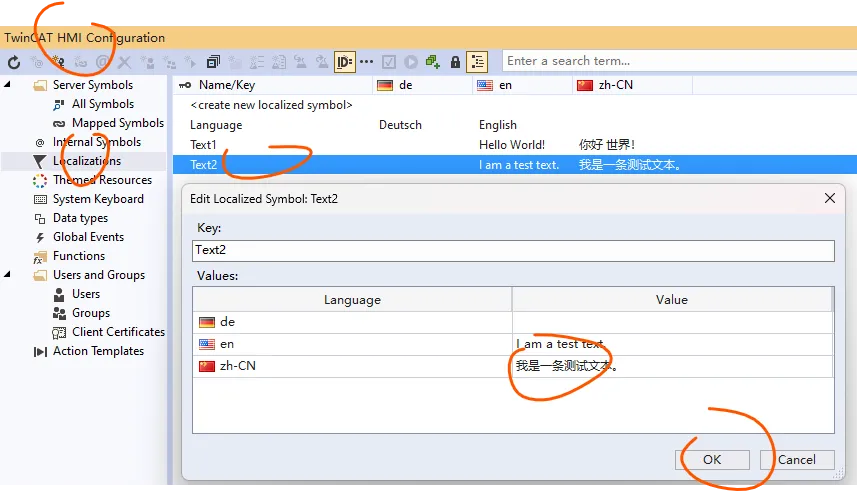Click the de column header
The height and width of the screenshot is (492, 857).
[x=422, y=85]
